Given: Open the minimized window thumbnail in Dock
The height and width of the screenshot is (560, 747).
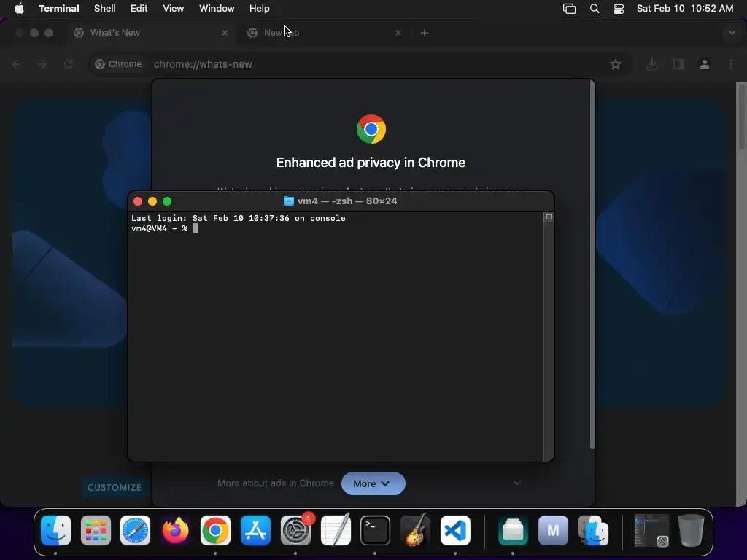Looking at the screenshot, I should [651, 531].
